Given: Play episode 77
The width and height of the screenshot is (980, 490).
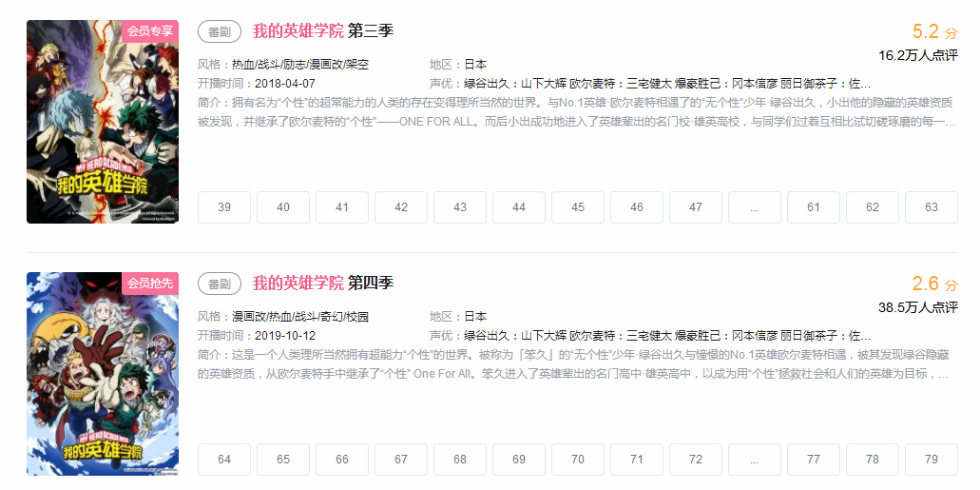Looking at the screenshot, I should 813,460.
